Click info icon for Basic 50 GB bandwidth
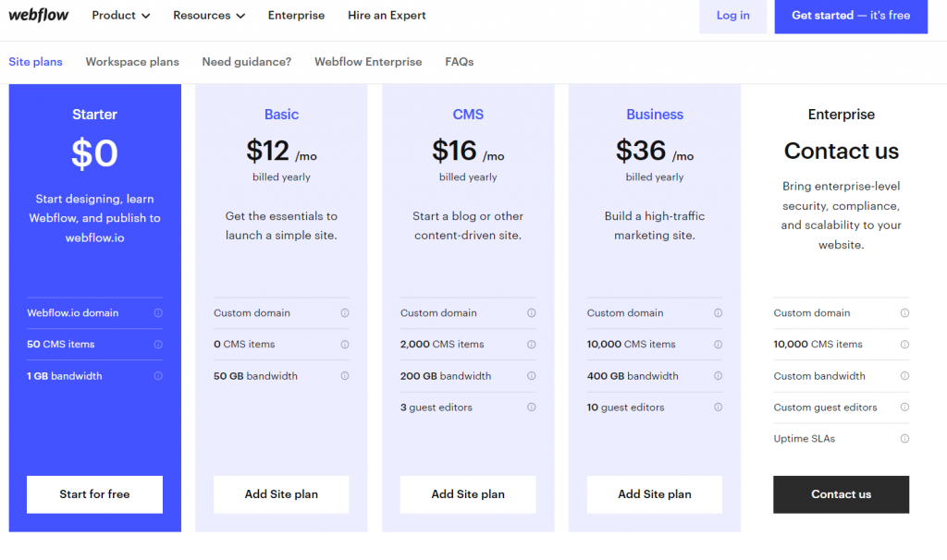Screen dimensions: 947x560 (x=345, y=376)
